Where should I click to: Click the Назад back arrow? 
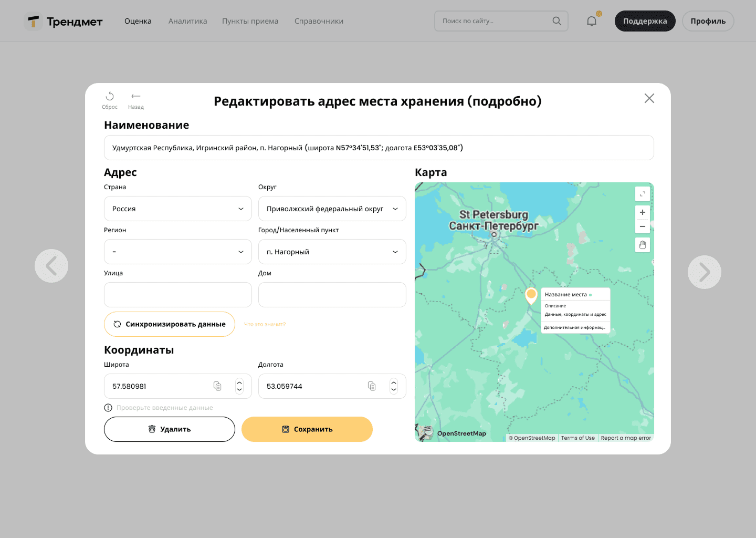(x=136, y=100)
